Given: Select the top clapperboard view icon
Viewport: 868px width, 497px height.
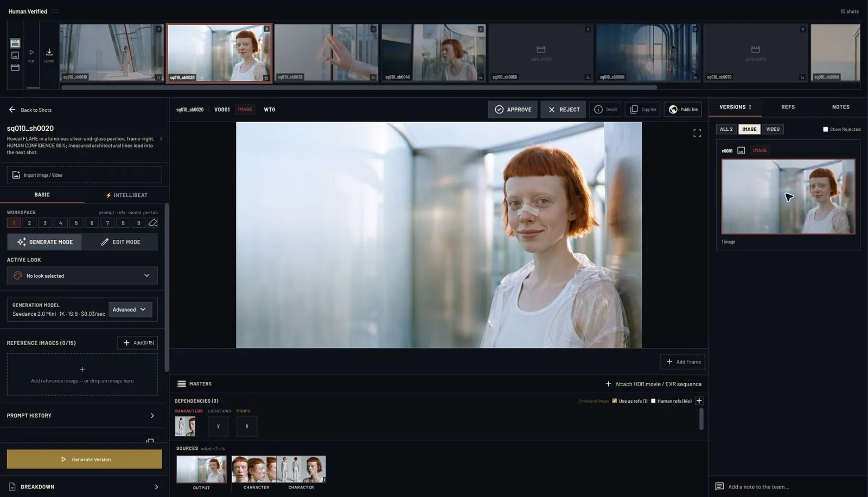Looking at the screenshot, I should point(15,43).
